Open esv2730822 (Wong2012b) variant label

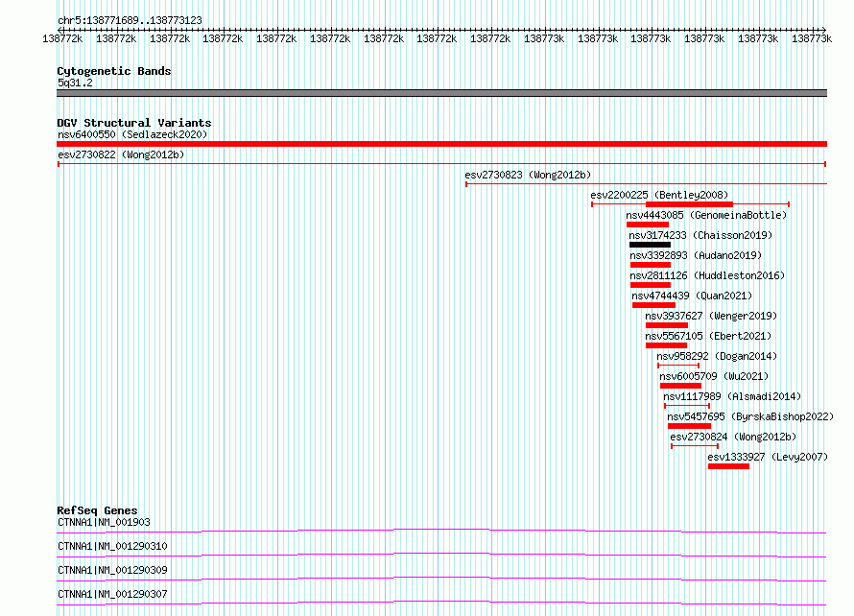click(x=121, y=154)
